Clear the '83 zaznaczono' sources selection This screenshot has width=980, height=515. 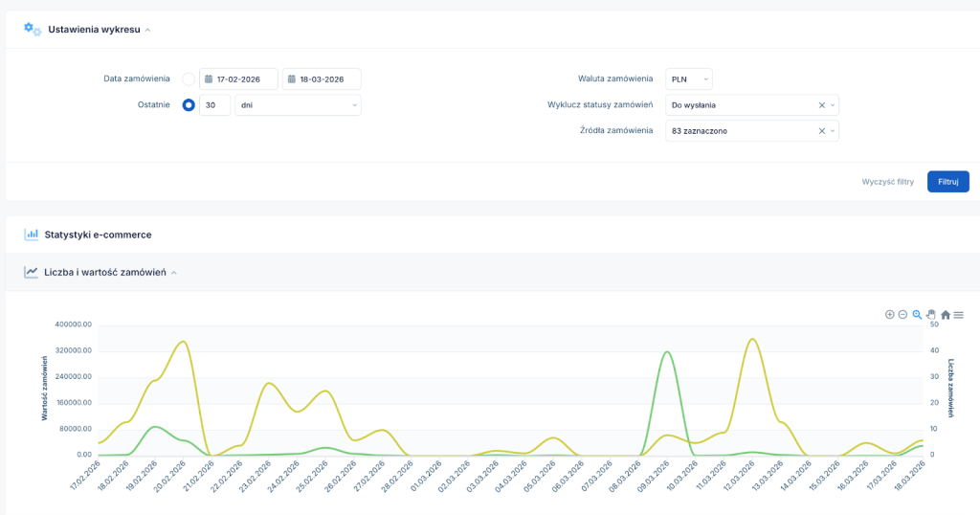click(x=822, y=131)
